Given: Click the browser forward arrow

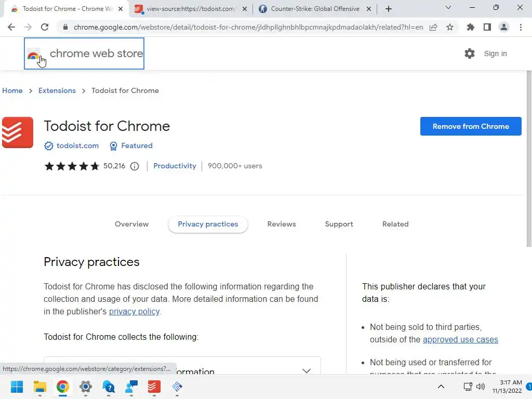Looking at the screenshot, I should click(28, 27).
